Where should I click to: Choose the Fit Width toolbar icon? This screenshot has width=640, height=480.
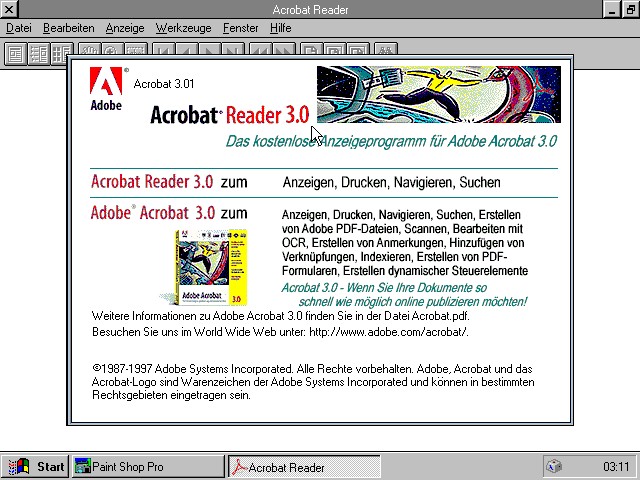(358, 49)
